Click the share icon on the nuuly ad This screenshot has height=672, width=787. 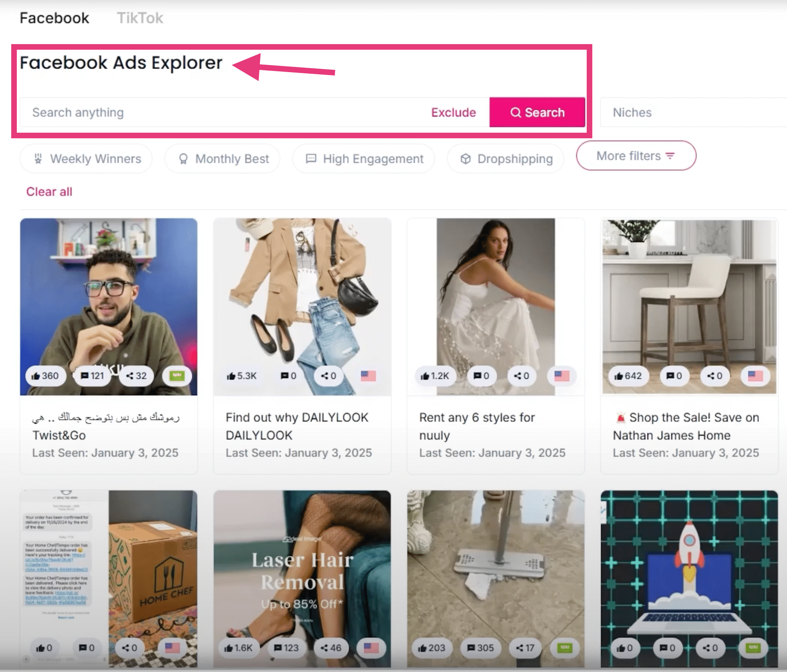[x=522, y=376]
